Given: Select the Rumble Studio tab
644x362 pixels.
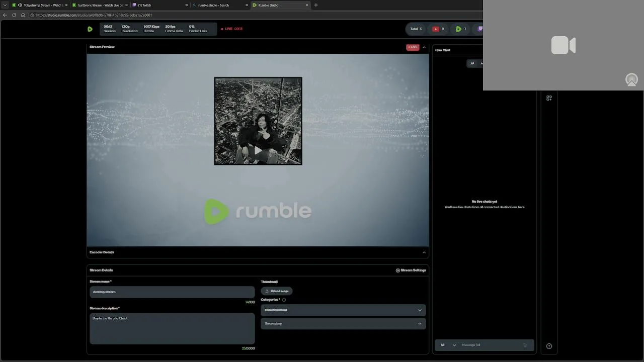Looking at the screenshot, I should [281, 5].
